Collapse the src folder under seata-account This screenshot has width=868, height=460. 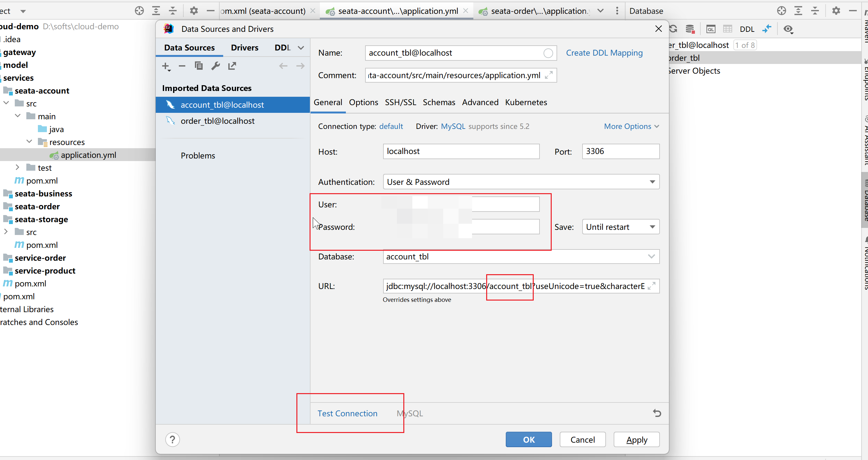6,103
